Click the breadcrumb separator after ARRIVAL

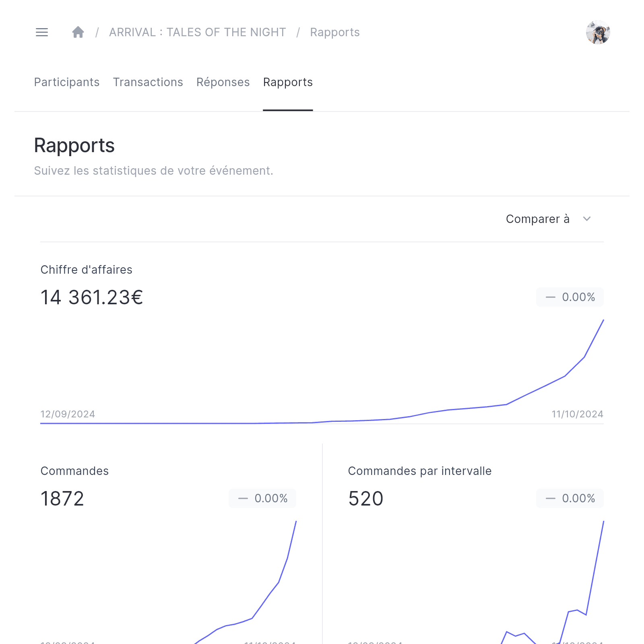(298, 32)
